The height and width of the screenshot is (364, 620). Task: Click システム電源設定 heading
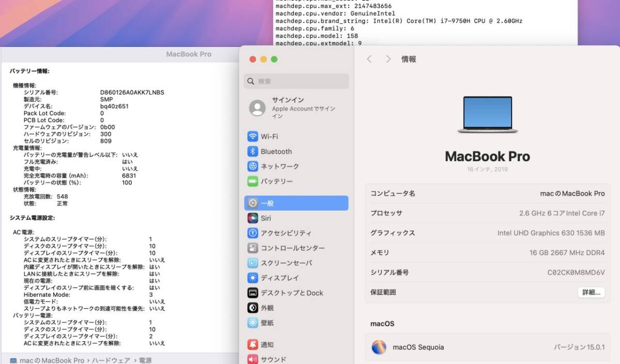33,218
